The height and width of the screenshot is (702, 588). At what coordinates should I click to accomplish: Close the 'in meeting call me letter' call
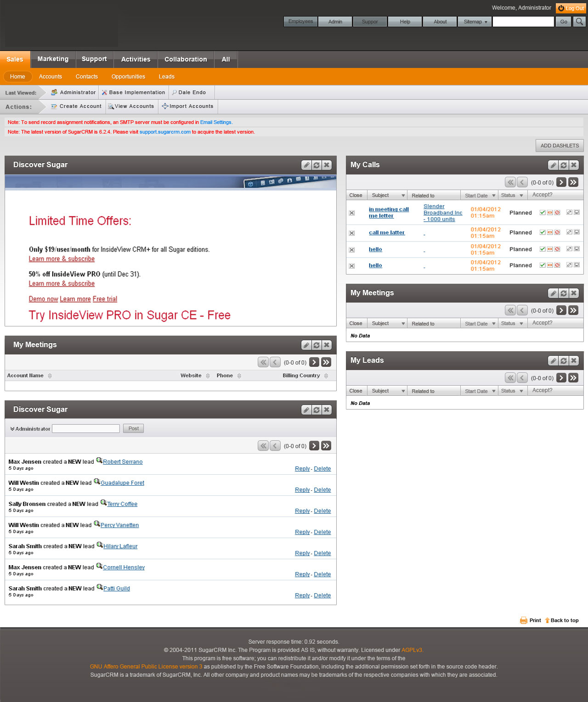(x=352, y=213)
